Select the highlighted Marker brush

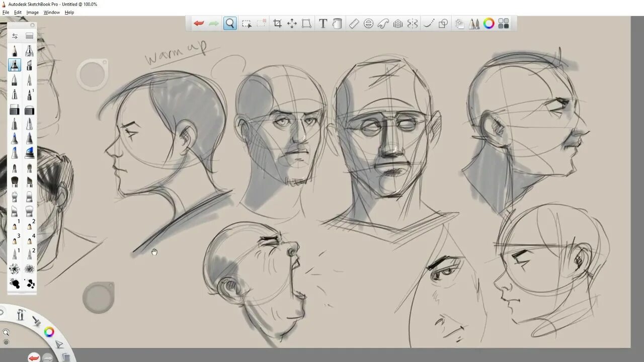tap(15, 65)
